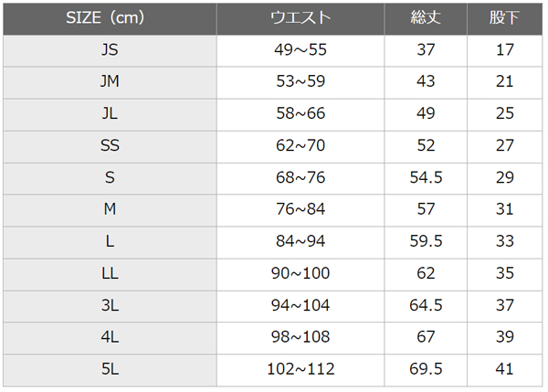
Task: Select the LL size row label
Action: (110, 274)
